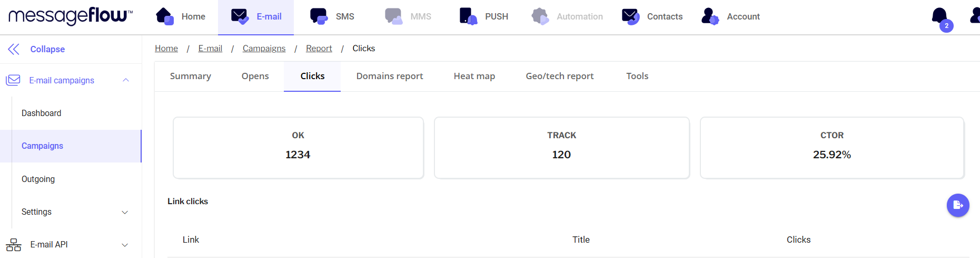Click the Account person icon
This screenshot has height=258, width=980.
(710, 16)
